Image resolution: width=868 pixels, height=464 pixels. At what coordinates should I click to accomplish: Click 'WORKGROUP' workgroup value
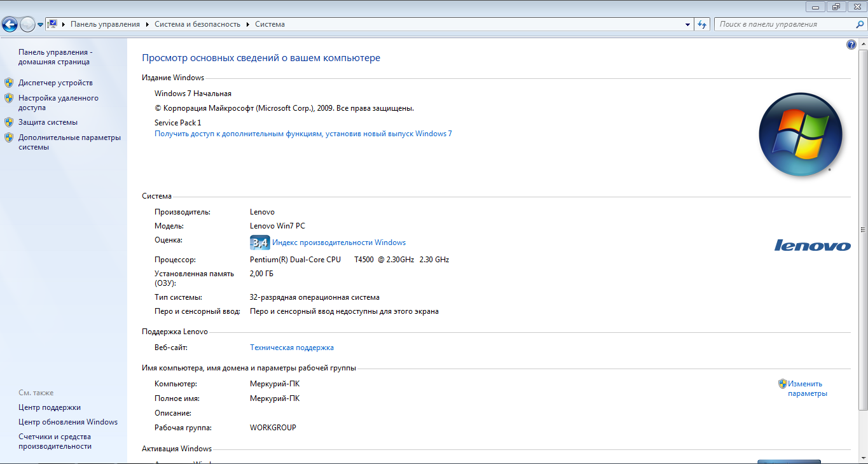tap(273, 428)
